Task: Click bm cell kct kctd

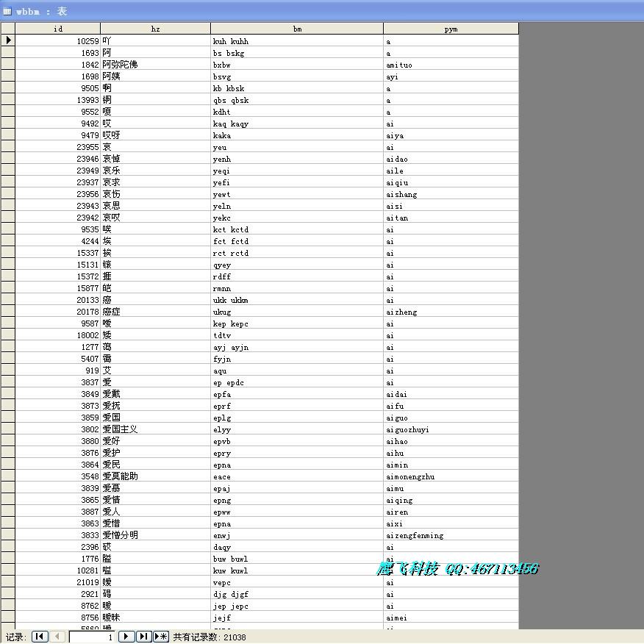Action: pos(297,229)
